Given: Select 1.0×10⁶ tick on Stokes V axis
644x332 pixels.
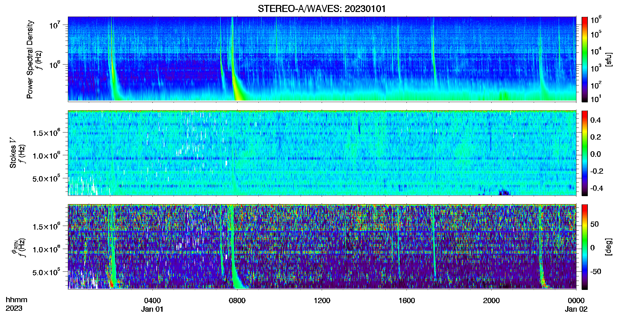Looking at the screenshot, I should click(x=46, y=156).
